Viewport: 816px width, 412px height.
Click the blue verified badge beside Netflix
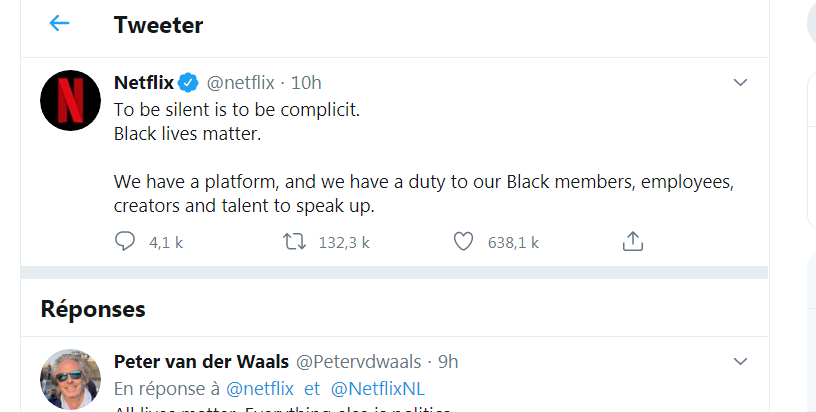[189, 82]
